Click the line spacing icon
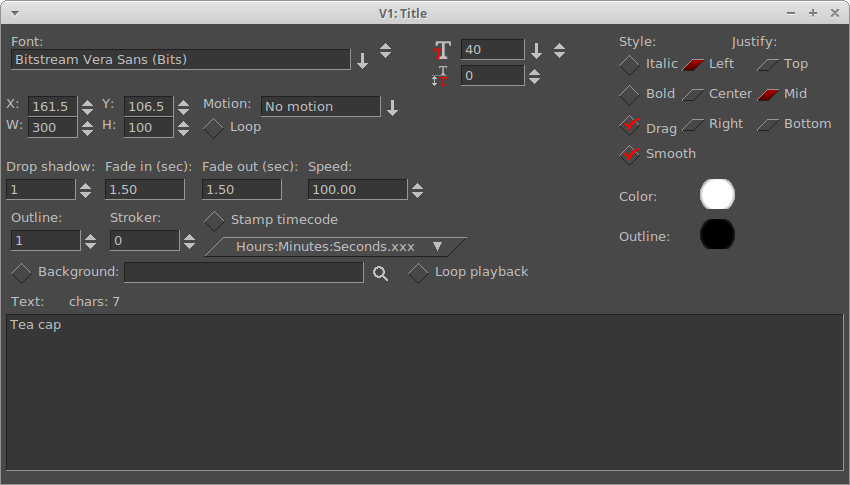This screenshot has width=850, height=485. pos(441,76)
